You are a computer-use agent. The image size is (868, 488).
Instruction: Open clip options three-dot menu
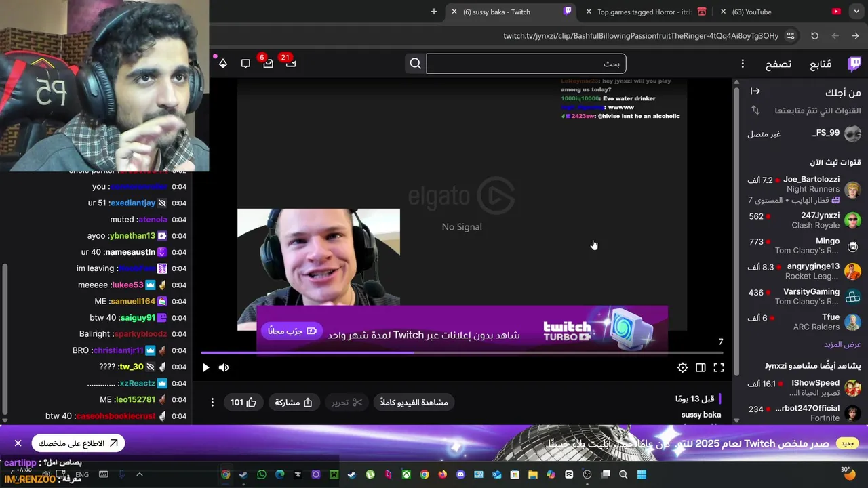coord(212,403)
